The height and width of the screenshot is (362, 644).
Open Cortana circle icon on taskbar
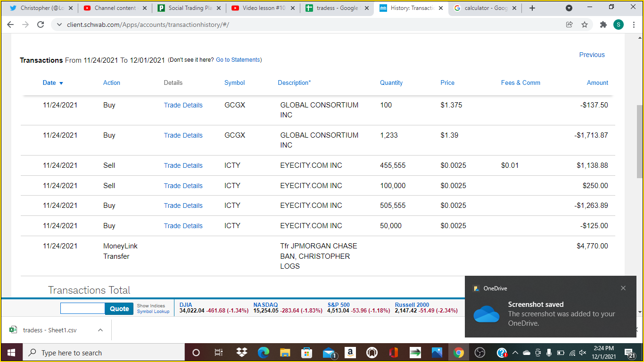tap(196, 353)
